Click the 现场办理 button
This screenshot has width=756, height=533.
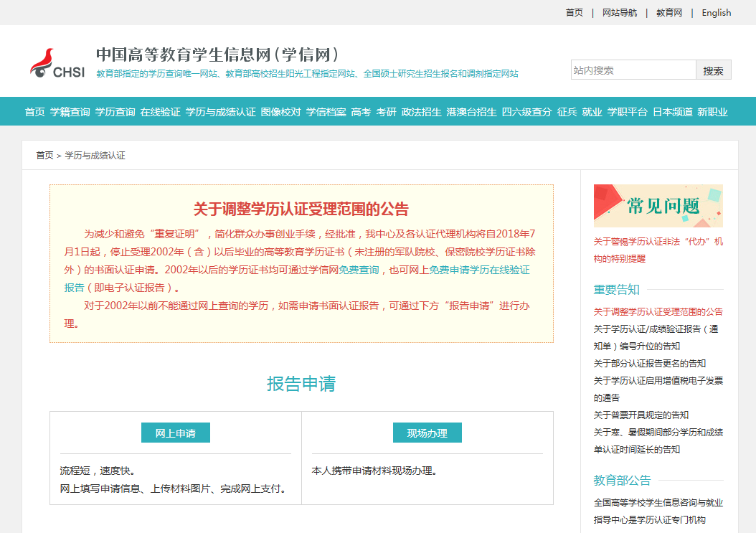point(427,433)
